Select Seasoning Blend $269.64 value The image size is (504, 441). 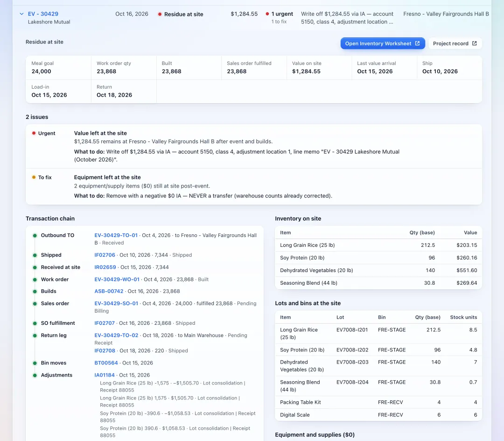[467, 283]
